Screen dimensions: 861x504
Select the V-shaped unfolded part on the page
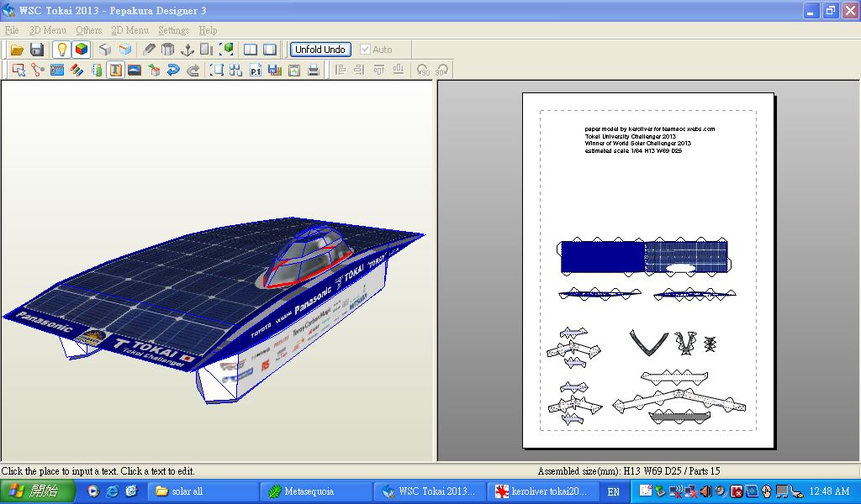(x=648, y=342)
